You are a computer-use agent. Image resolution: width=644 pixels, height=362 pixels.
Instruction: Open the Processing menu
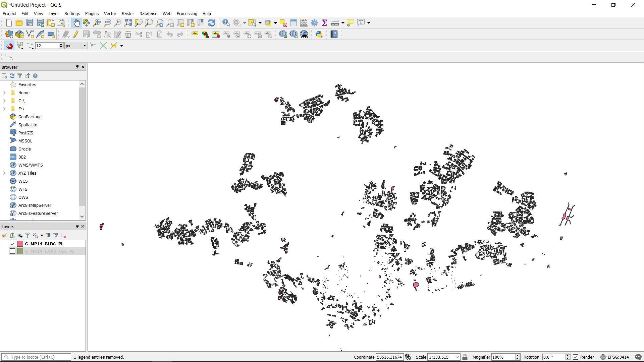coord(187,13)
